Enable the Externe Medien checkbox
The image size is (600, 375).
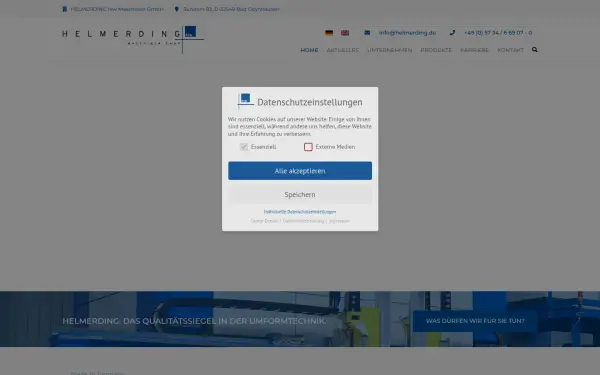click(x=308, y=147)
